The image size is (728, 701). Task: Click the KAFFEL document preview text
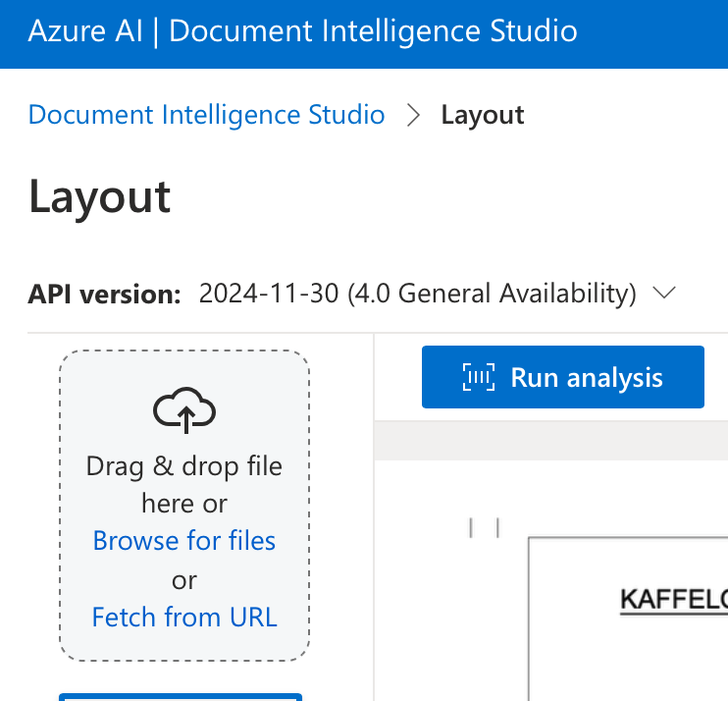(674, 600)
